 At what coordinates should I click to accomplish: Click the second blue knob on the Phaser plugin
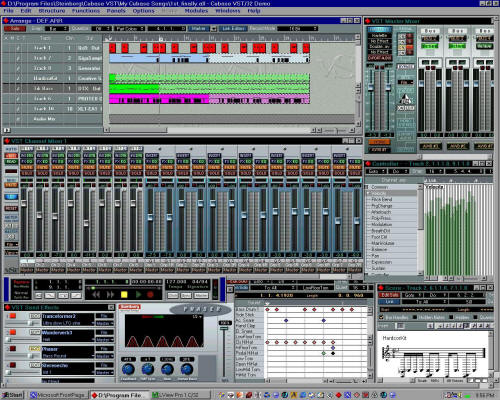[x=148, y=369]
